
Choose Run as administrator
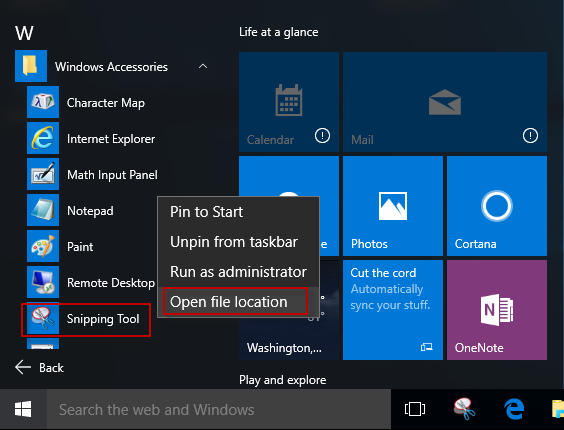pyautogui.click(x=238, y=272)
